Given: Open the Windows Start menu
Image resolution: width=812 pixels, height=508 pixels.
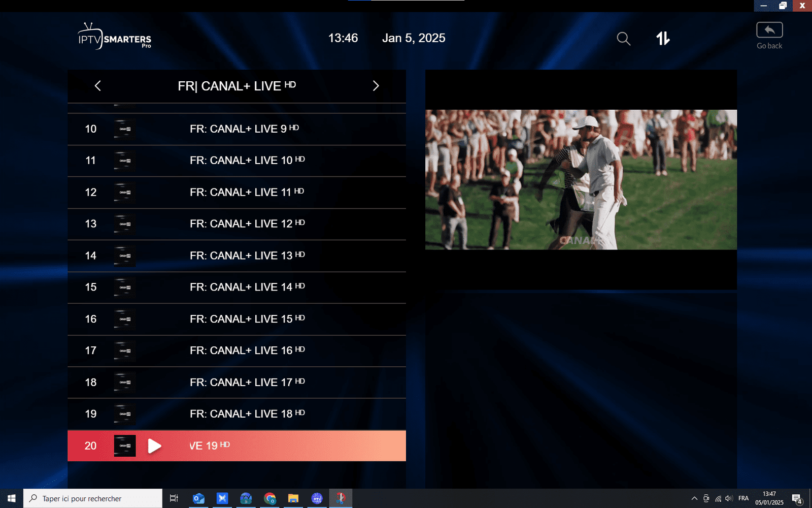Looking at the screenshot, I should click(12, 498).
